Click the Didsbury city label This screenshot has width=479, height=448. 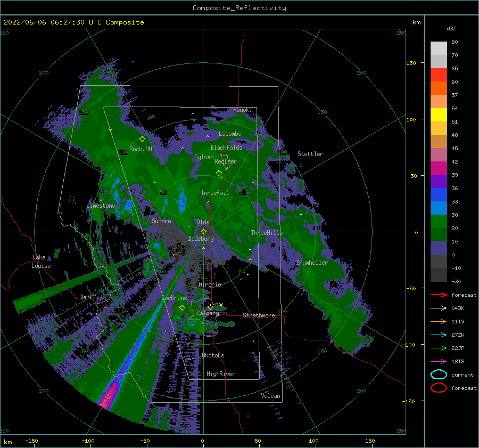point(201,239)
